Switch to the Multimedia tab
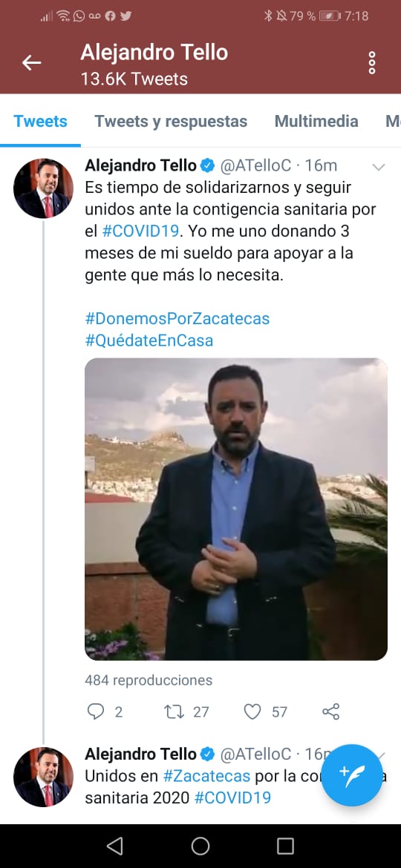Viewport: 401px width, 868px height. [316, 121]
